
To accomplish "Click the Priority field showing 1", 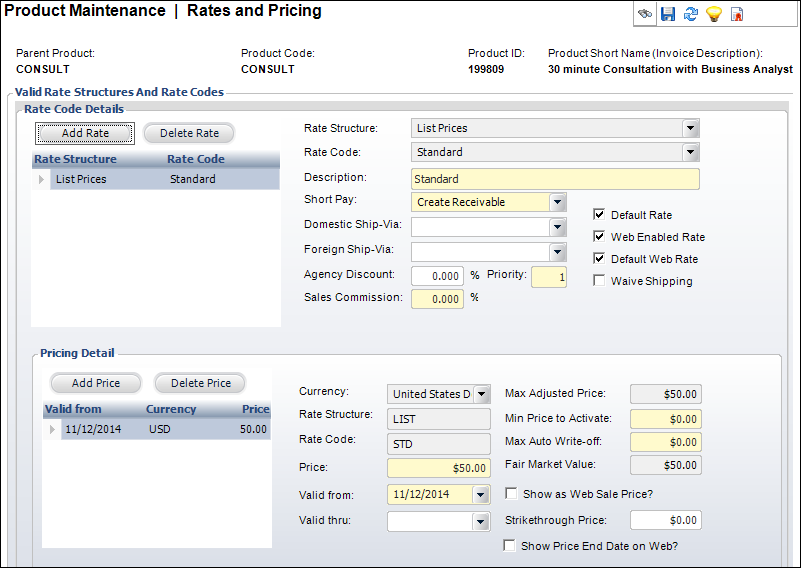I will pyautogui.click(x=549, y=277).
